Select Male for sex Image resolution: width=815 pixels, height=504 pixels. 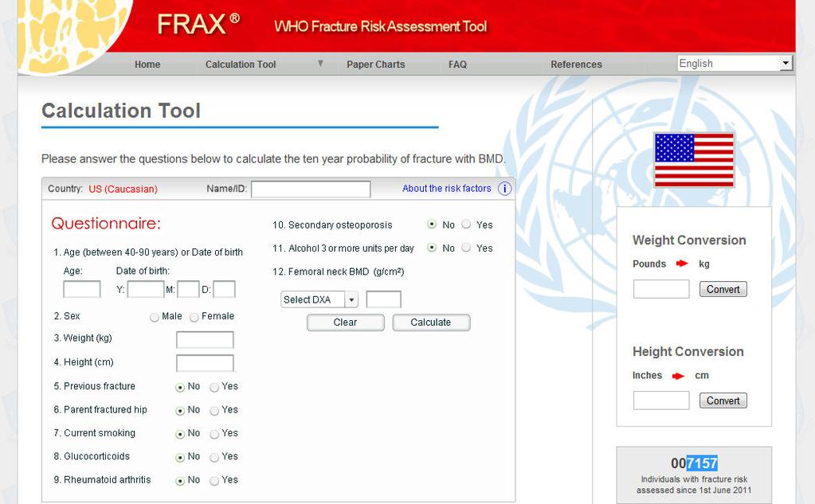coord(154,317)
